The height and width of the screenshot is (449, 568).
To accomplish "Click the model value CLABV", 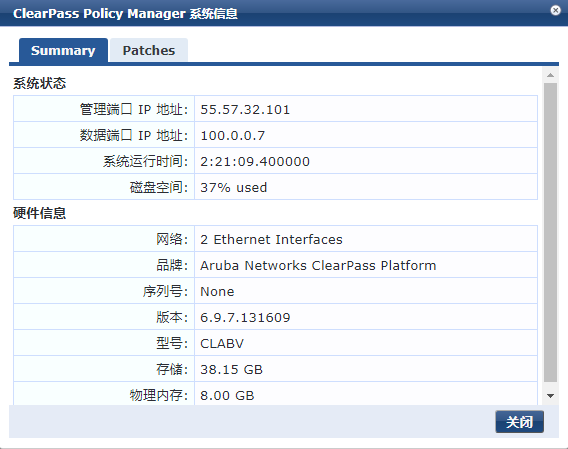I will [x=222, y=344].
